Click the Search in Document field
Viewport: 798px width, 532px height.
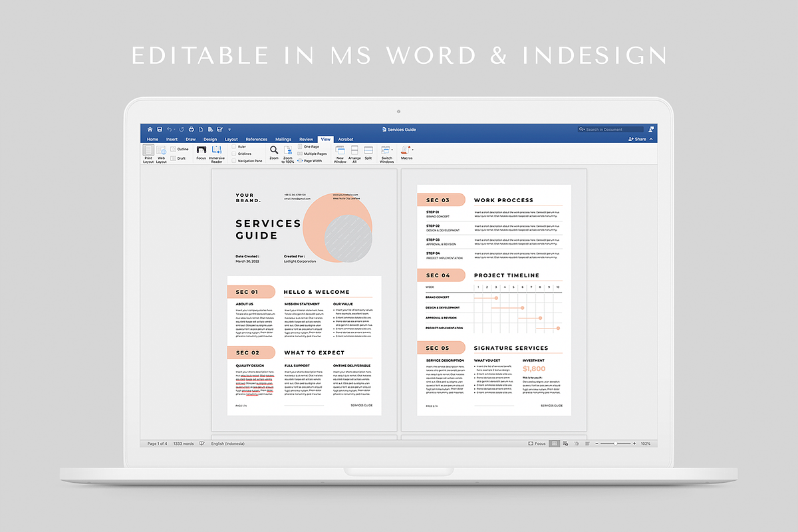(610, 130)
